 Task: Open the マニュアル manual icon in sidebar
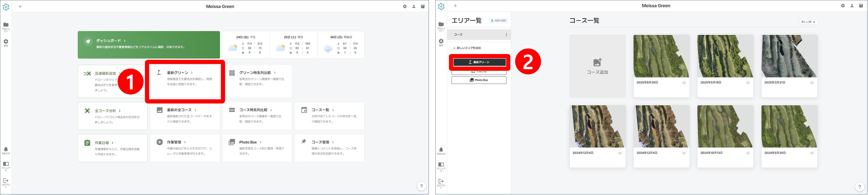coord(6,165)
